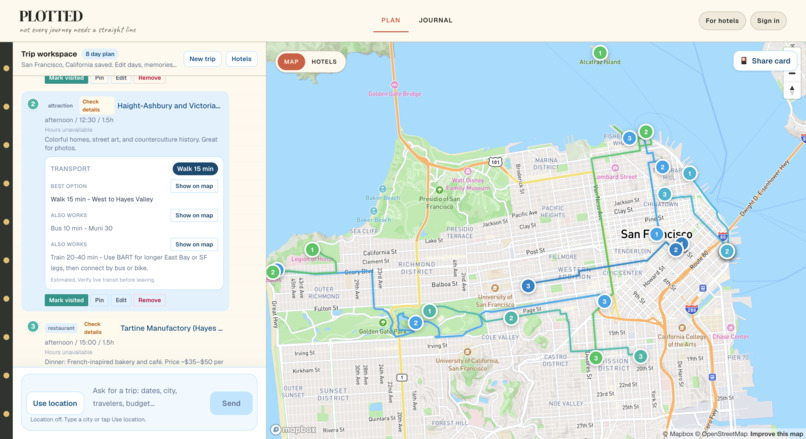806x439 pixels.
Task: Reset the map bearing with the compass
Action: 792,90
